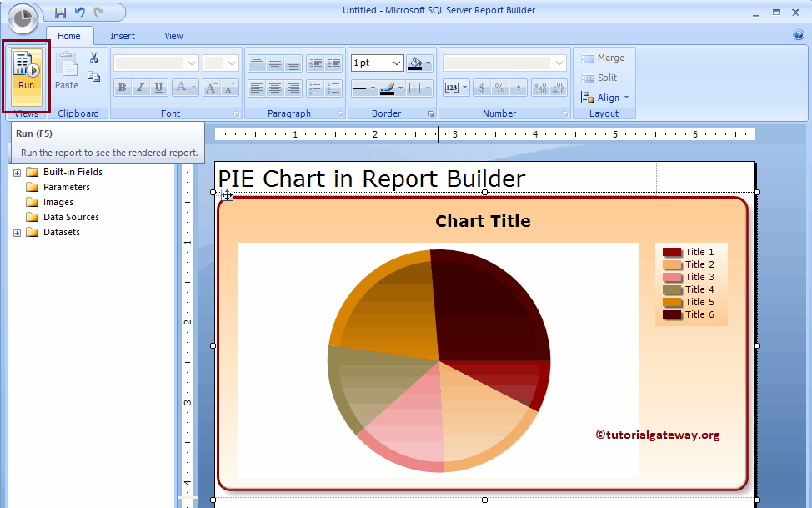Apply percent number format

[499, 88]
